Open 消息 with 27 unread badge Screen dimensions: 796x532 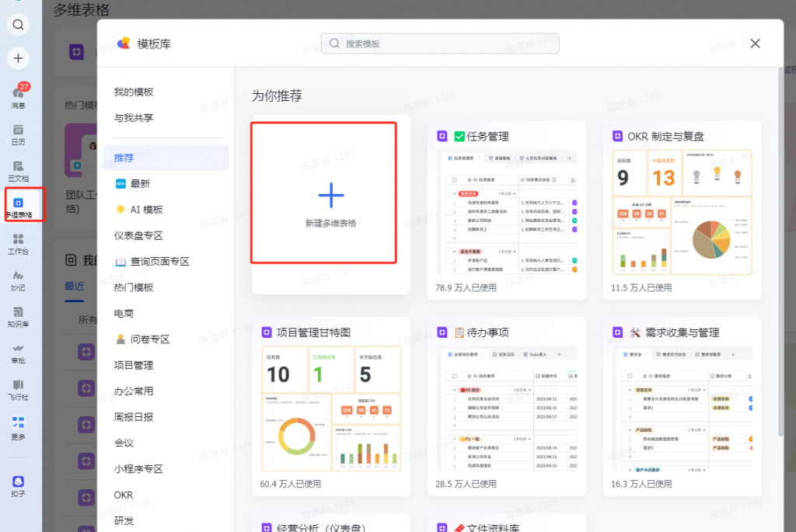(19, 96)
